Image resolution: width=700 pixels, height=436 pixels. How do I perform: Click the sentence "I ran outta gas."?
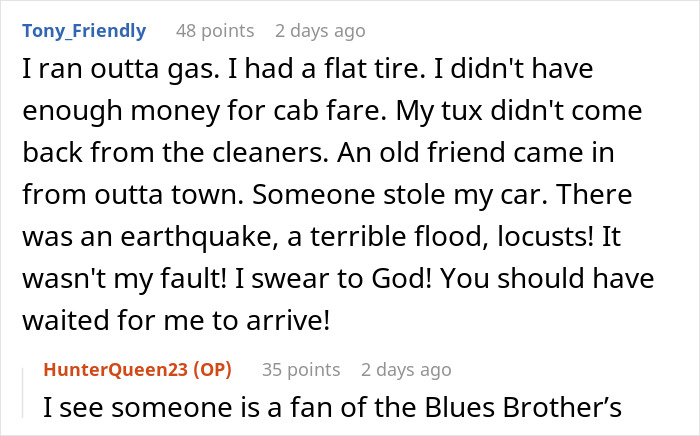(98, 72)
